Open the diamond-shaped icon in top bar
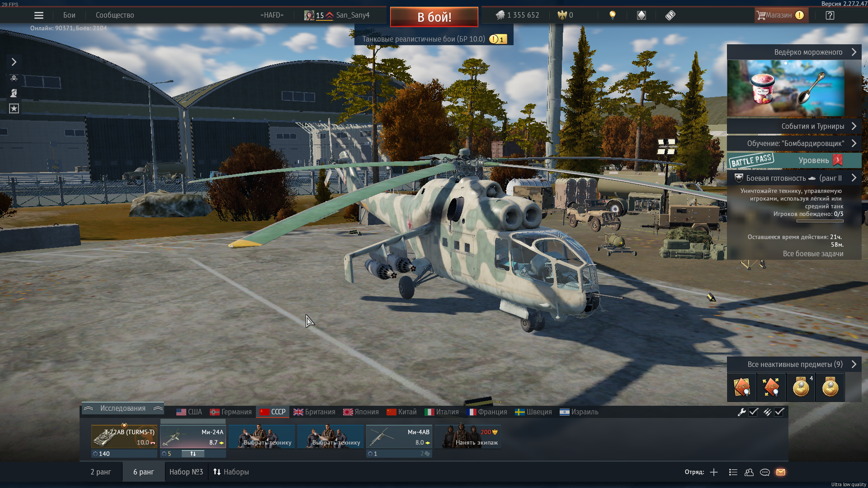 (642, 15)
